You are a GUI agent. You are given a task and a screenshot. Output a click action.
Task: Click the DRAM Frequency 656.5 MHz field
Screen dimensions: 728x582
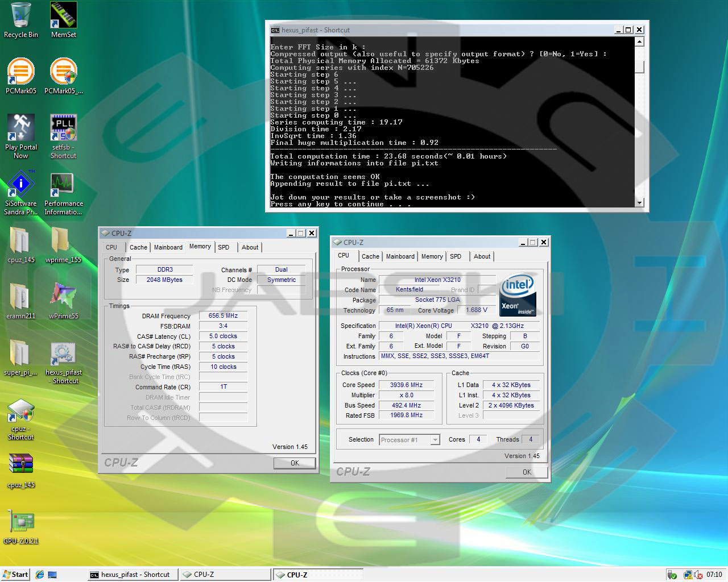click(x=223, y=316)
